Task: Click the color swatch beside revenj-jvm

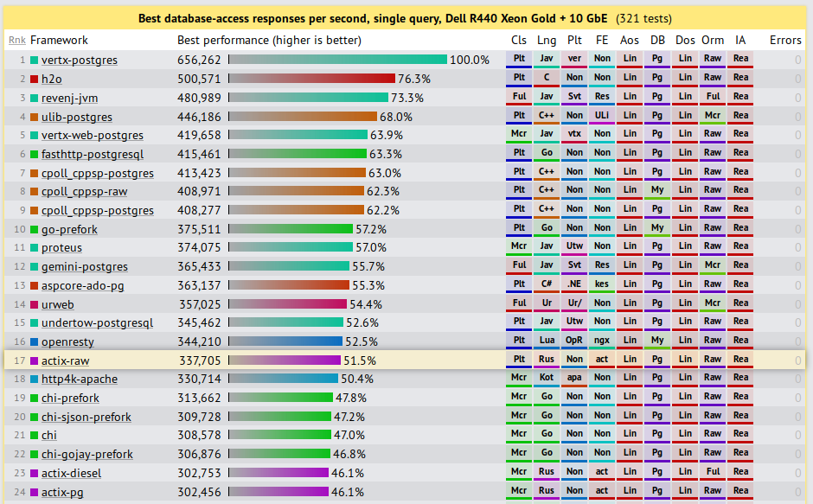Action: (x=35, y=99)
